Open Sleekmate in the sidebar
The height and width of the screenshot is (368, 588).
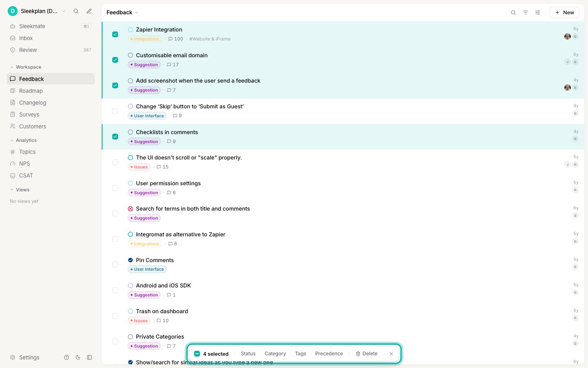pos(51,26)
